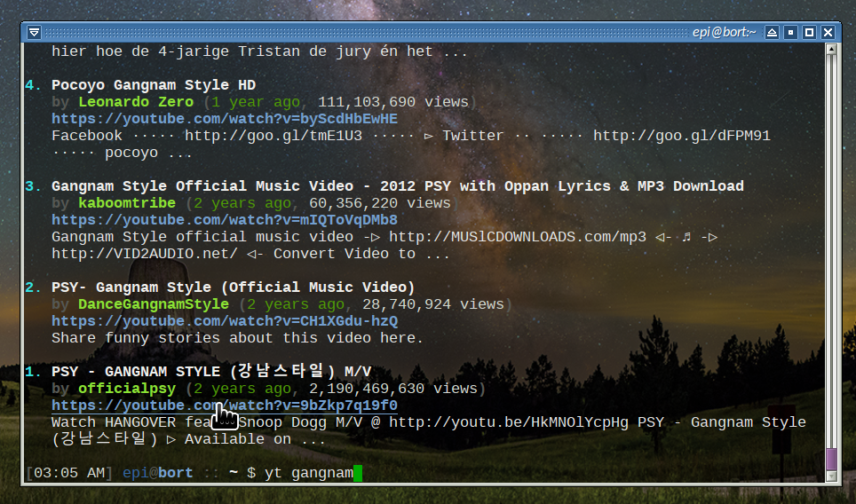Viewport: 856px width, 504px height.
Task: Click '2,190,469,630 views' text
Action: tap(393, 389)
